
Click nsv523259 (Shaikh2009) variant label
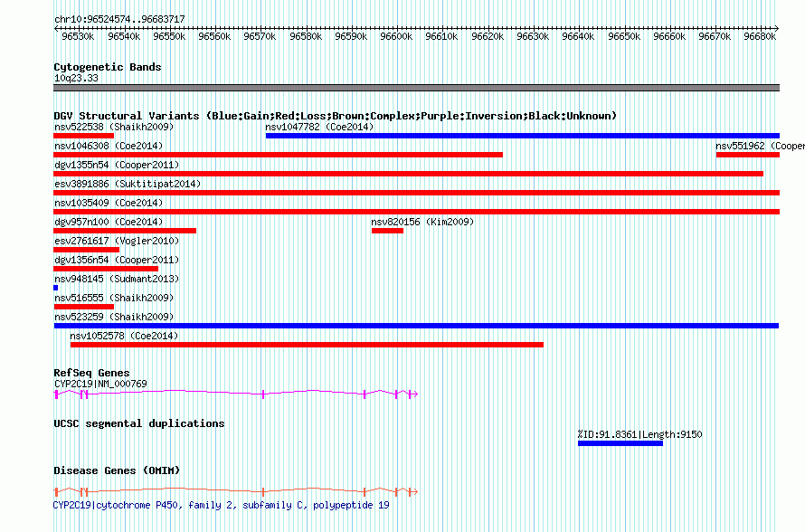click(x=114, y=317)
